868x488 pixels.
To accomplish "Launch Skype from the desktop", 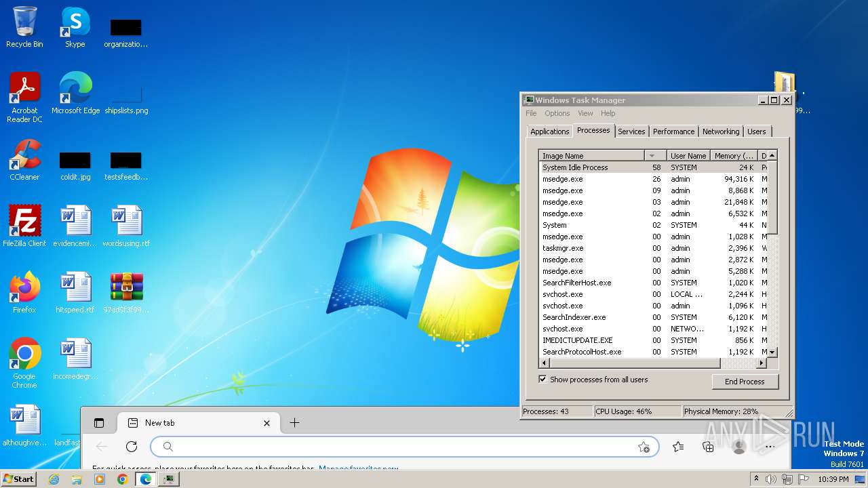I will tap(75, 27).
